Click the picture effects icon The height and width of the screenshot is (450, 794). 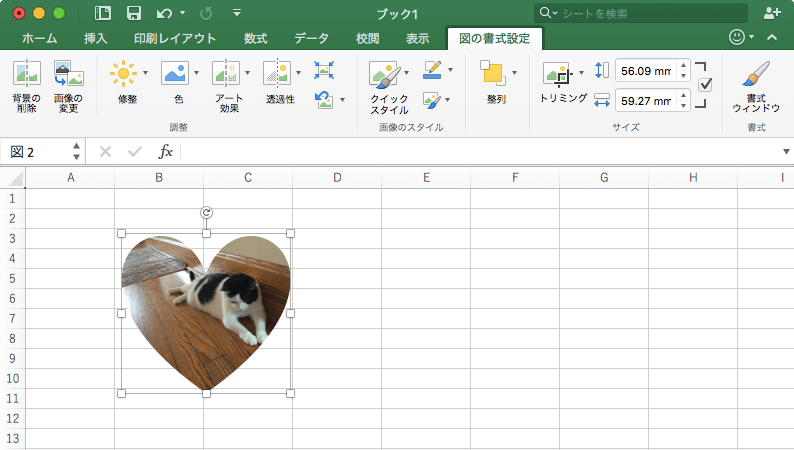point(432,100)
